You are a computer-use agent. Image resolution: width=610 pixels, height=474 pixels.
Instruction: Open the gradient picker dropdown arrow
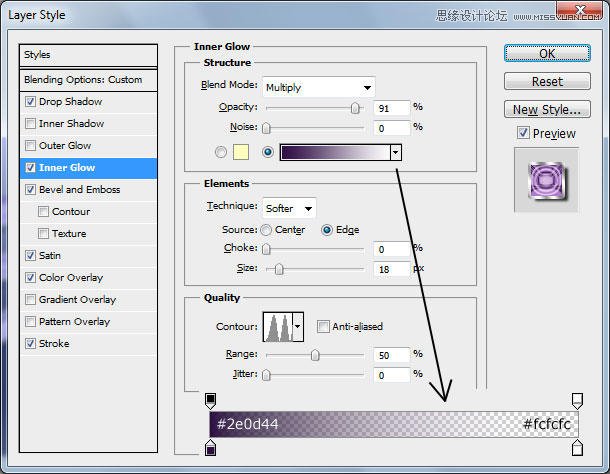pyautogui.click(x=396, y=152)
